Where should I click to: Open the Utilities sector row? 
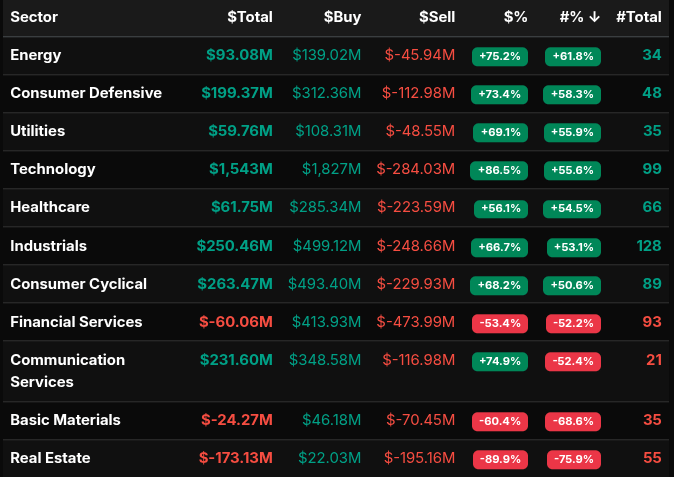click(x=39, y=131)
